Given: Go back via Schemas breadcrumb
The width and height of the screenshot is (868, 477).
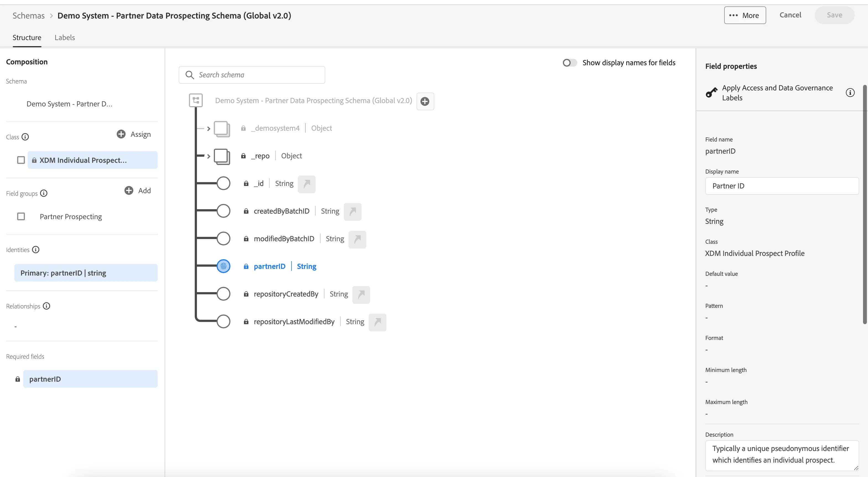Looking at the screenshot, I should [x=28, y=15].
